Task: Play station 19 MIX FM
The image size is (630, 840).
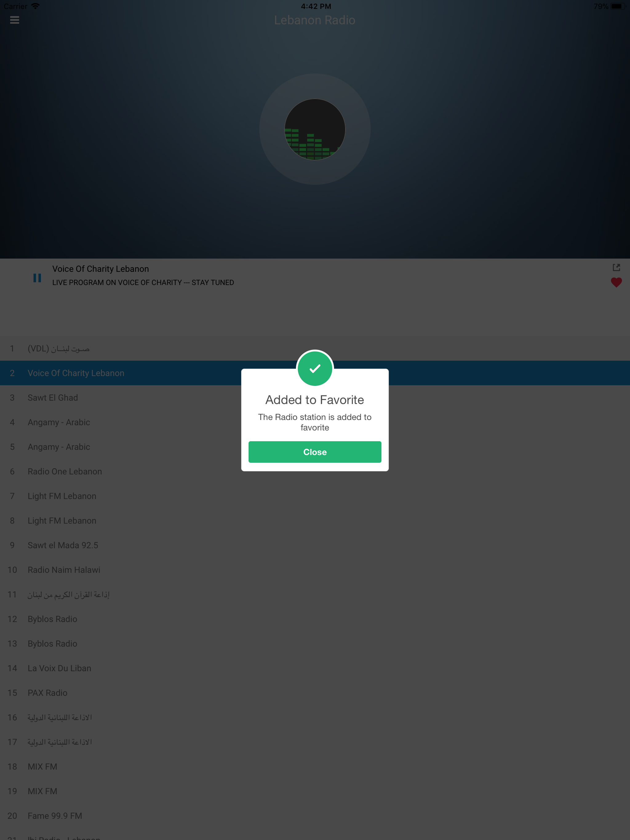Action: 315,791
